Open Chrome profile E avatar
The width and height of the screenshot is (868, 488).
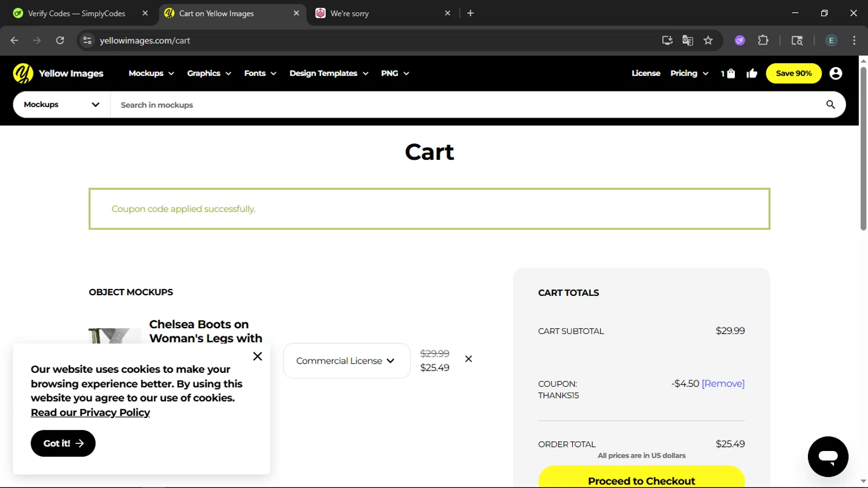(832, 41)
